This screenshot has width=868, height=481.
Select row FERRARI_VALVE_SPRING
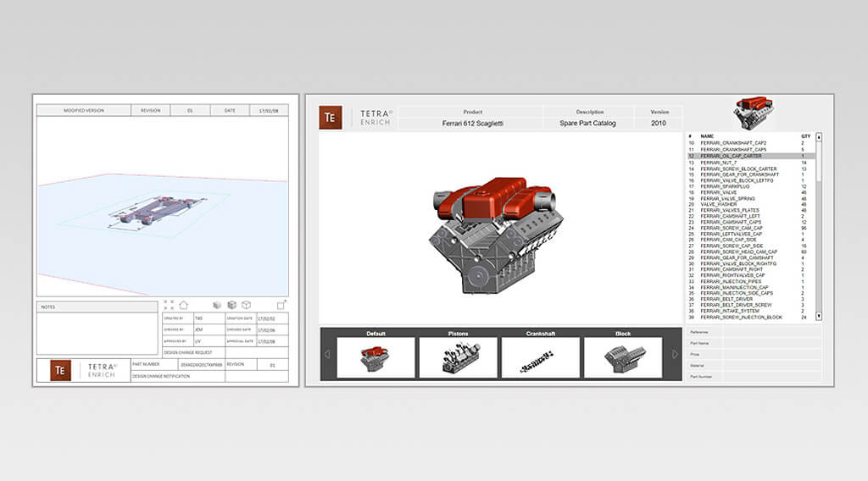[751, 198]
